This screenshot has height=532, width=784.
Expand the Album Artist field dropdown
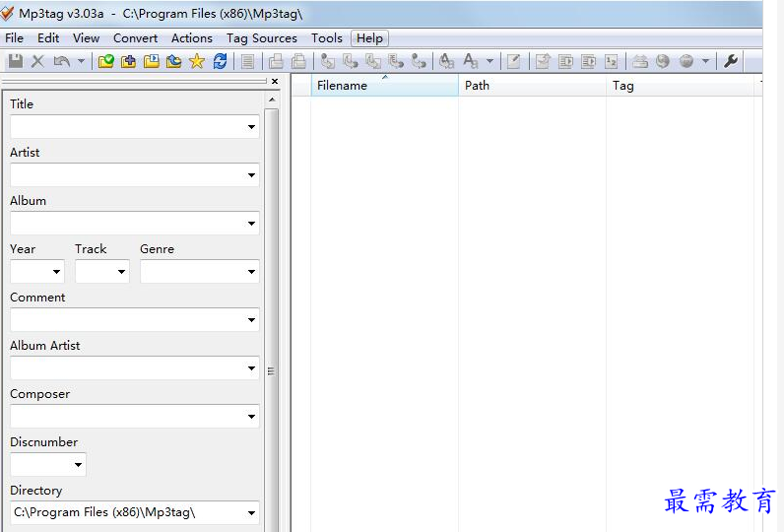click(251, 368)
